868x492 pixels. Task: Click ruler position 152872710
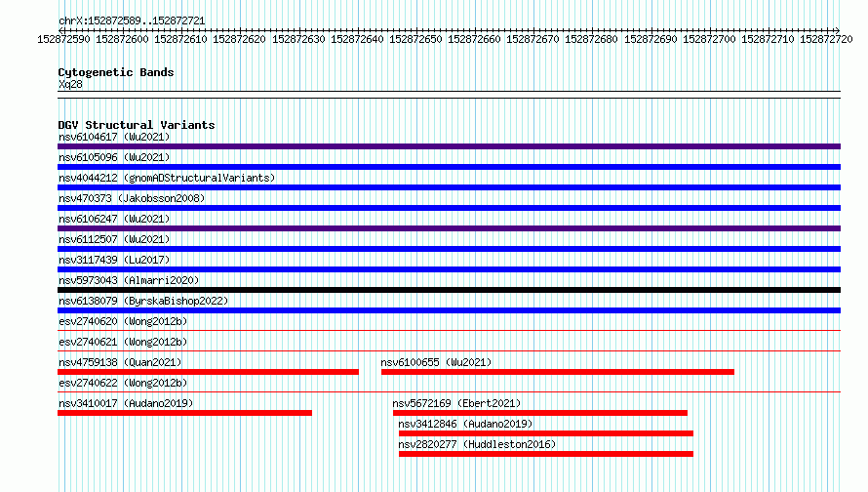pyautogui.click(x=768, y=39)
